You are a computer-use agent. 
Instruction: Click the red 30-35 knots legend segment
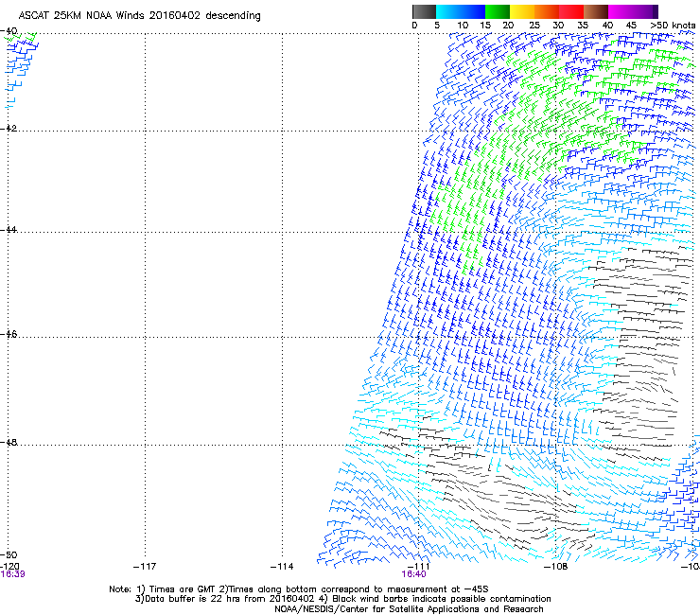click(571, 11)
